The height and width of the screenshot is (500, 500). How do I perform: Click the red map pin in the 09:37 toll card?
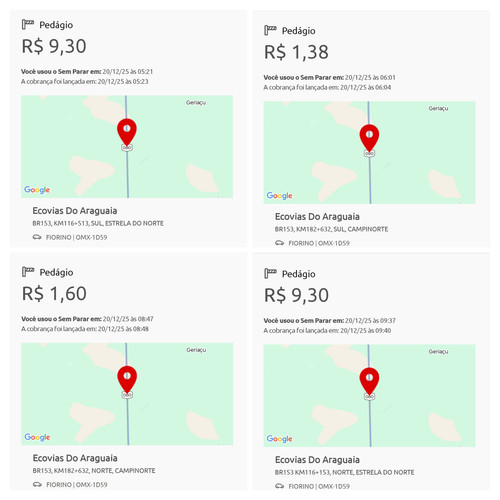[369, 382]
